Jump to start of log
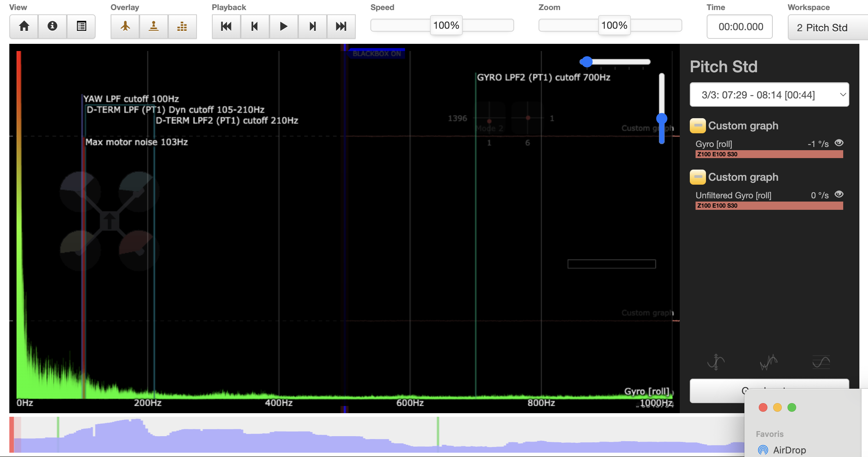Screen dimensions: 868x457 coord(226,26)
